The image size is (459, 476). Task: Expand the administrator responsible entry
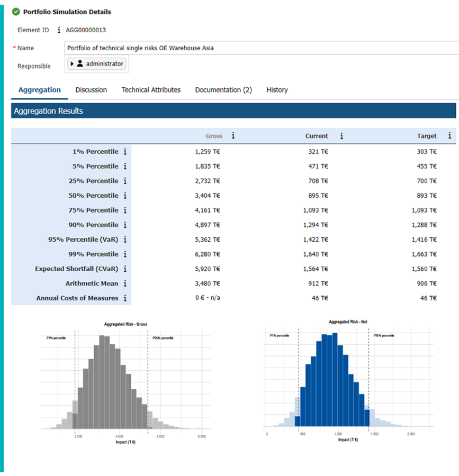(x=73, y=64)
